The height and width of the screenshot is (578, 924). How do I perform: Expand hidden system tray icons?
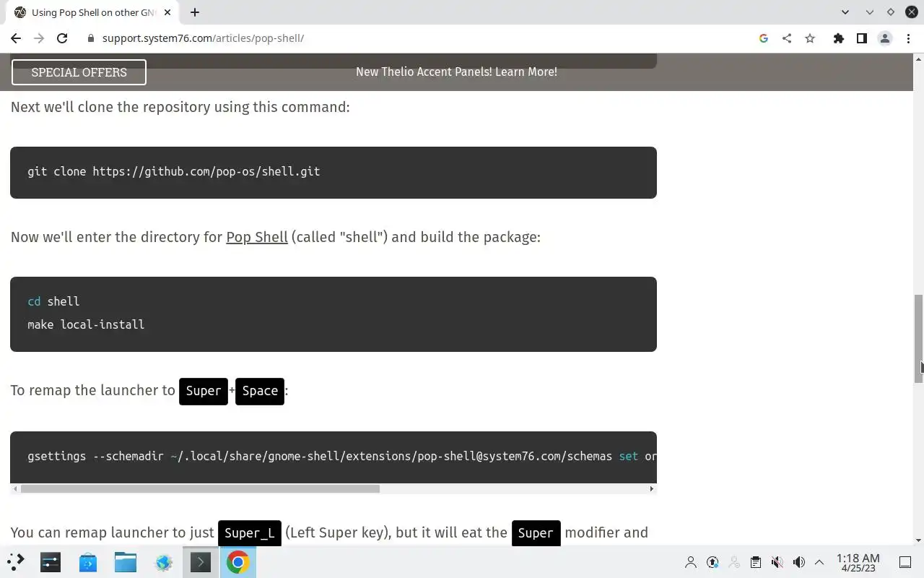819,562
